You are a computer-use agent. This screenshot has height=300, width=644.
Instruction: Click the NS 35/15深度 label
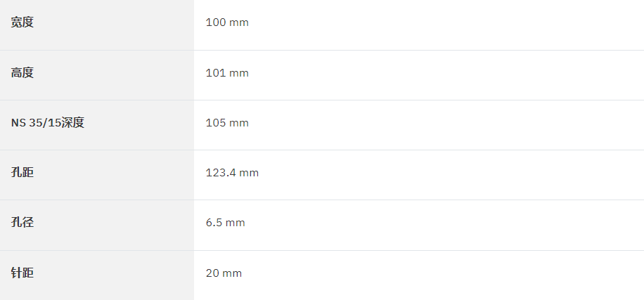[x=48, y=123]
